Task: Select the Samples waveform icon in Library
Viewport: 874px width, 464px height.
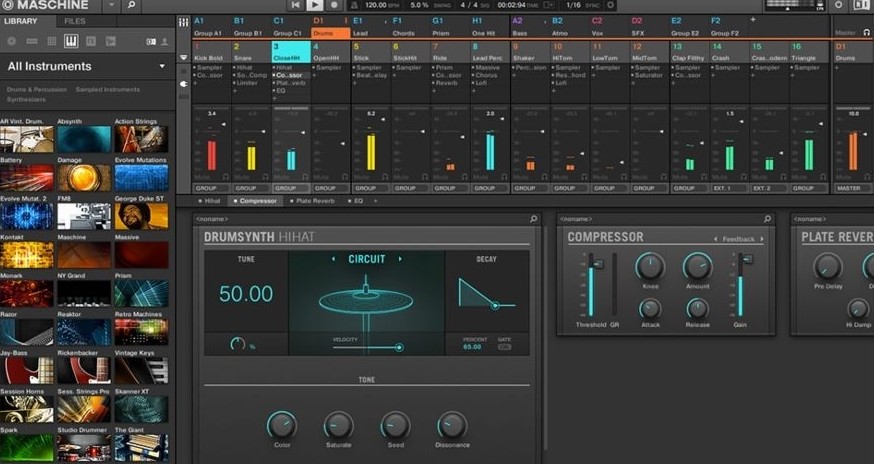Action: [110, 41]
